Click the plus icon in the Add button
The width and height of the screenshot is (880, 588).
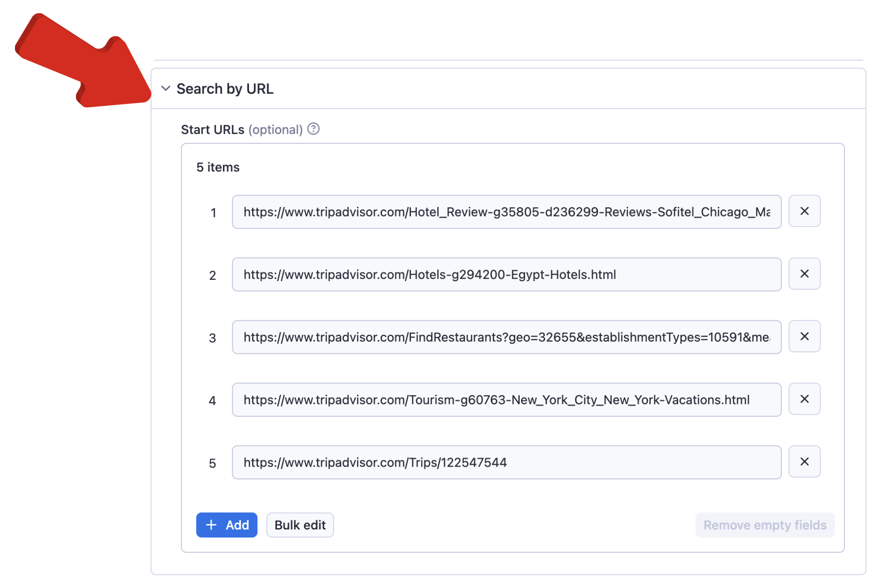[x=211, y=525]
